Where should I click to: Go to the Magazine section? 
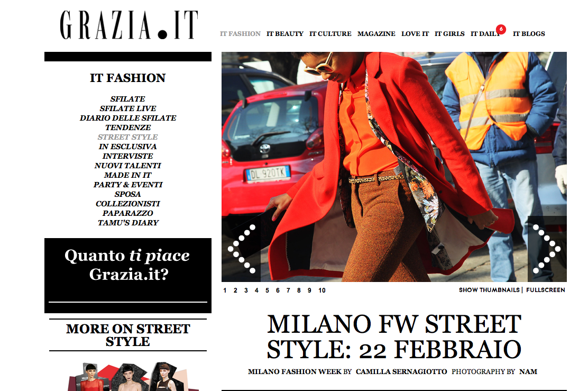pyautogui.click(x=376, y=34)
